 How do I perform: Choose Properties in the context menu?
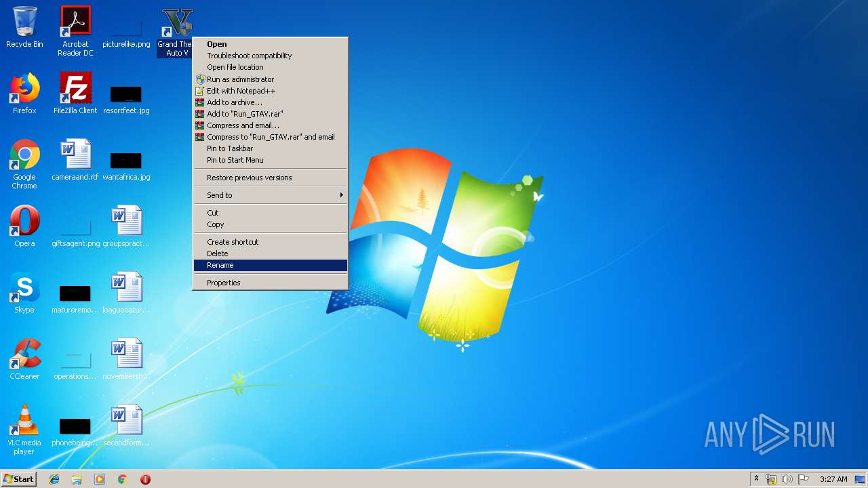pyautogui.click(x=271, y=283)
